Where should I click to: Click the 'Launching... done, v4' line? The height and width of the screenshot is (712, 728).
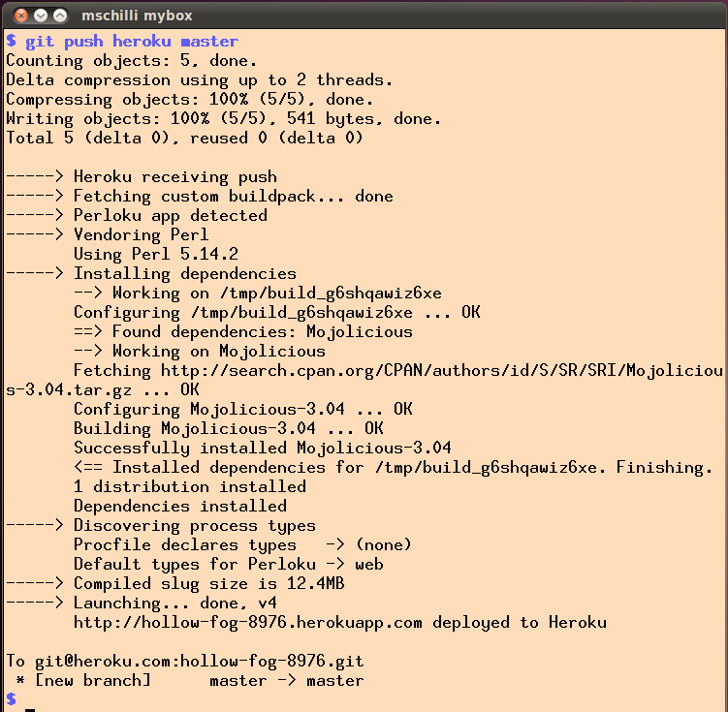[142, 603]
